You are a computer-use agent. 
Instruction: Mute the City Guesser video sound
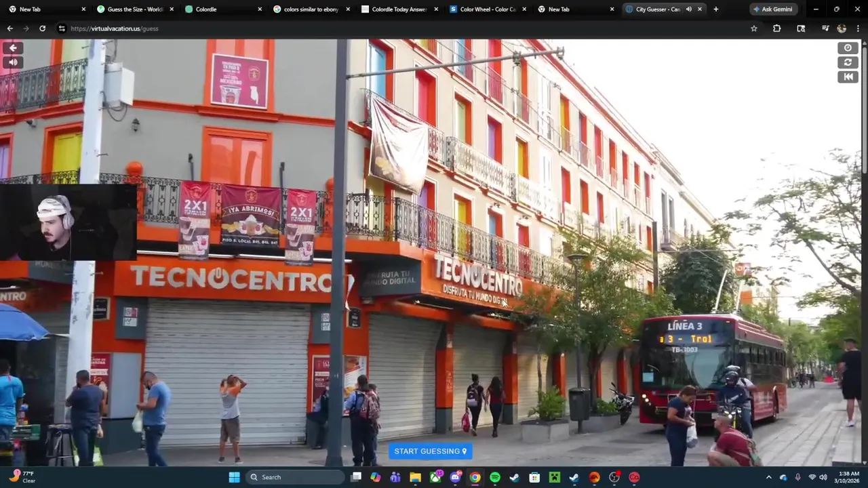point(13,62)
